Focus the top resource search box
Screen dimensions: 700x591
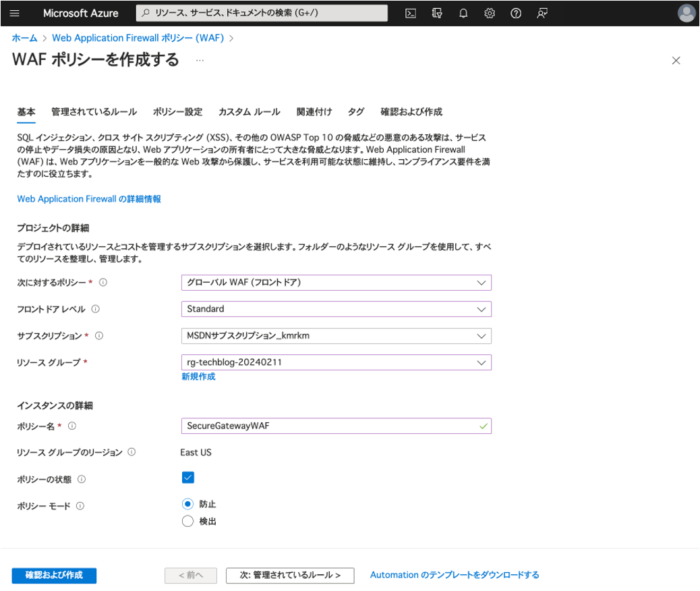tap(262, 13)
